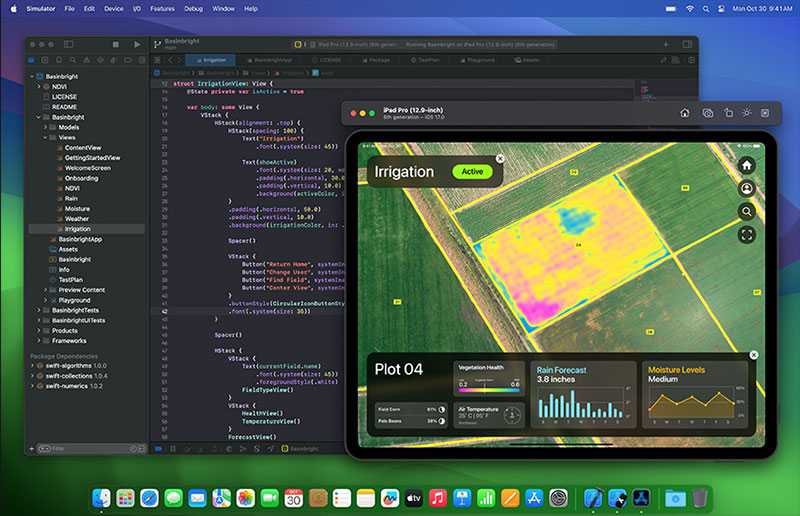Expand the Models folder
The image size is (800, 516).
[x=47, y=128]
